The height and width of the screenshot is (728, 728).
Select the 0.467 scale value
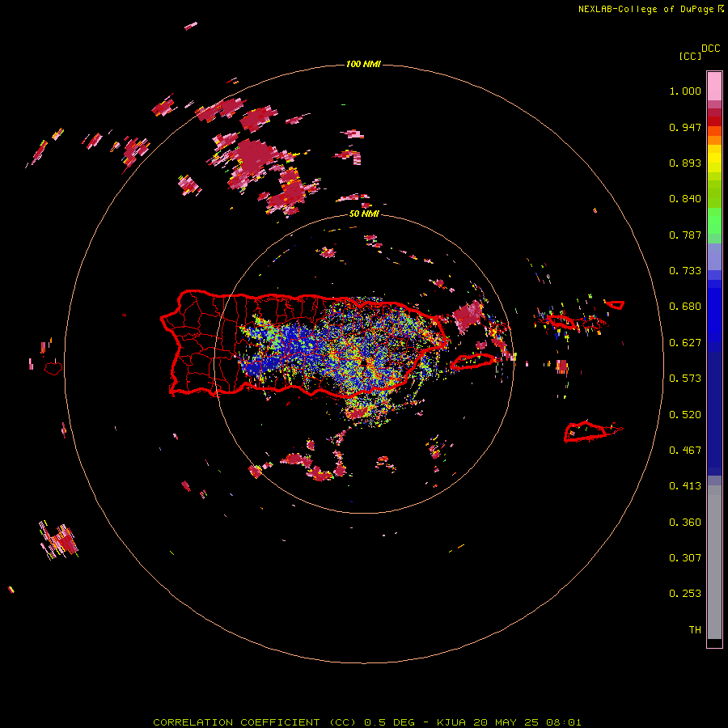pos(685,451)
